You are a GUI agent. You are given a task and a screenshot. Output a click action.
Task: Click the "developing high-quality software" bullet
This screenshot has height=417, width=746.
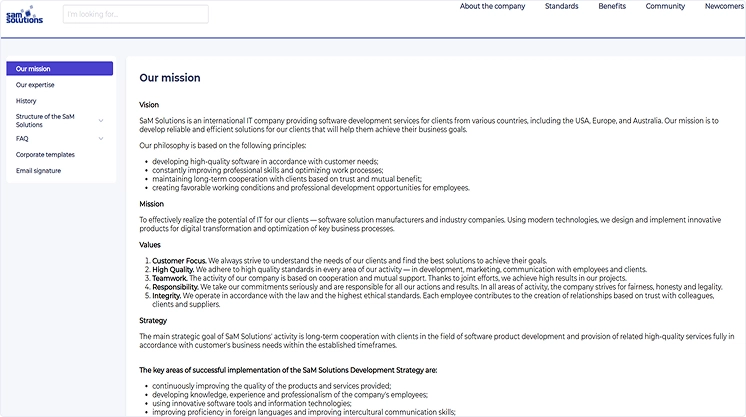tap(265, 161)
